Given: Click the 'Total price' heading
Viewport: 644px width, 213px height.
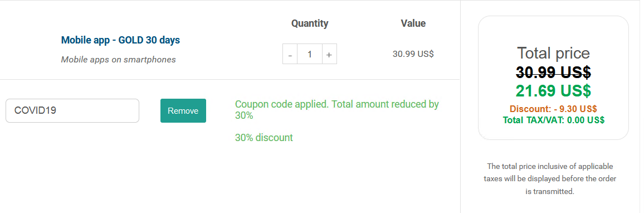Looking at the screenshot, I should pyautogui.click(x=553, y=53).
